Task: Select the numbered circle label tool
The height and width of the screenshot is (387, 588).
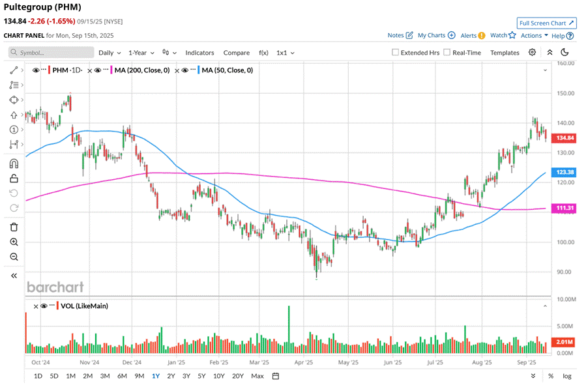Action: point(14,130)
